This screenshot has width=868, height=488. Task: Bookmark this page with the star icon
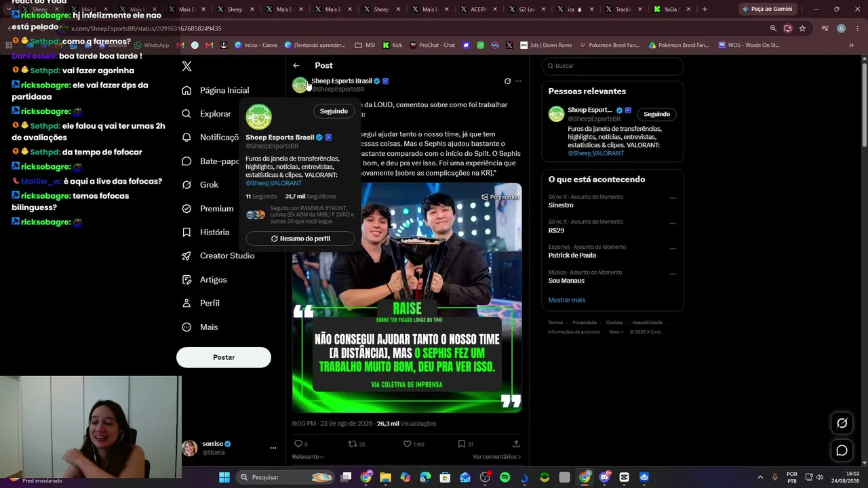[x=802, y=28]
